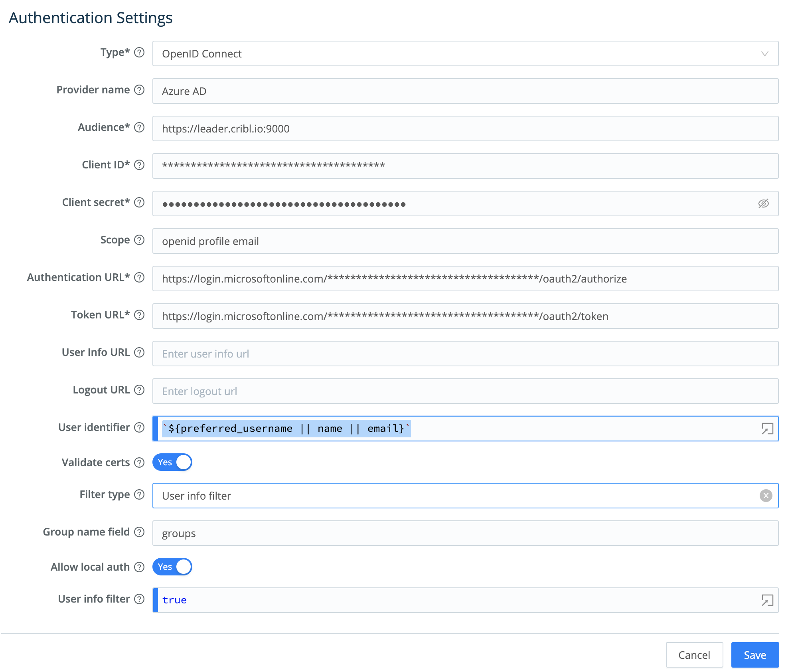Image resolution: width=790 pixels, height=672 pixels.
Task: Reveal the hidden Client secret value
Action: coord(763,204)
